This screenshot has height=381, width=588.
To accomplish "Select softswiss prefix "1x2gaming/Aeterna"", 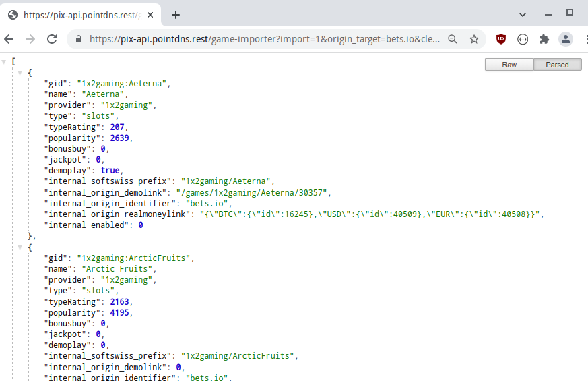I will (x=226, y=181).
